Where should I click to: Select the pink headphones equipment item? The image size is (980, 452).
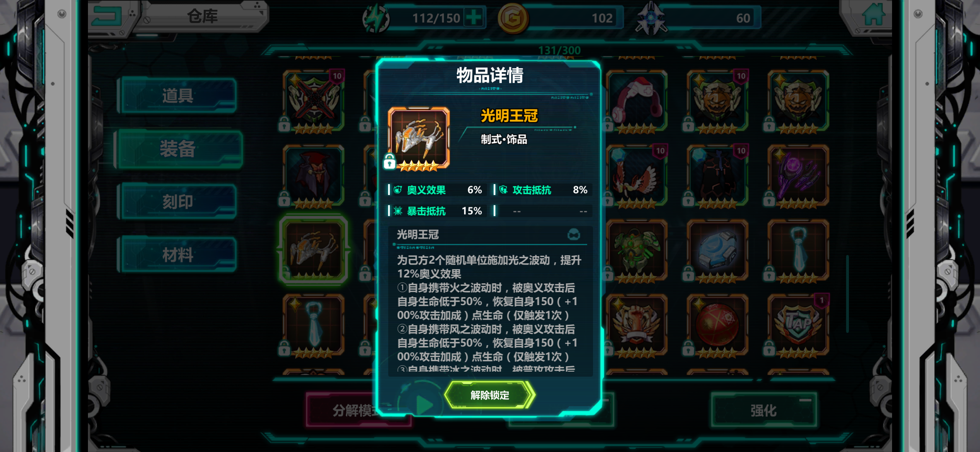tap(637, 100)
